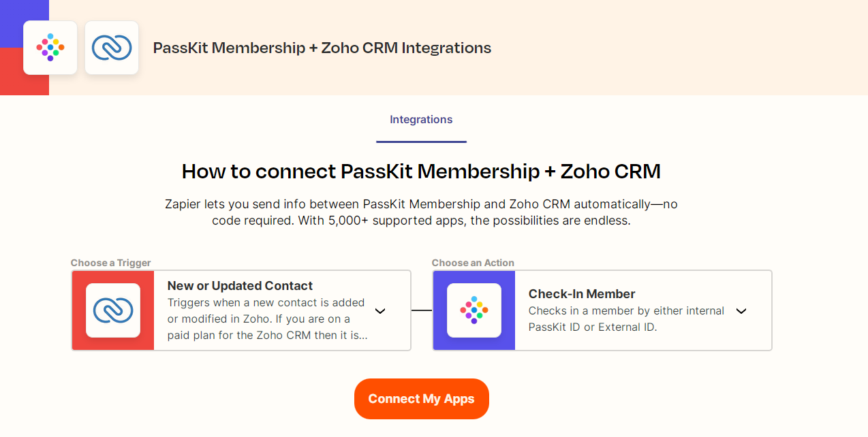Click the Zoho CRM logo in header

tap(112, 48)
